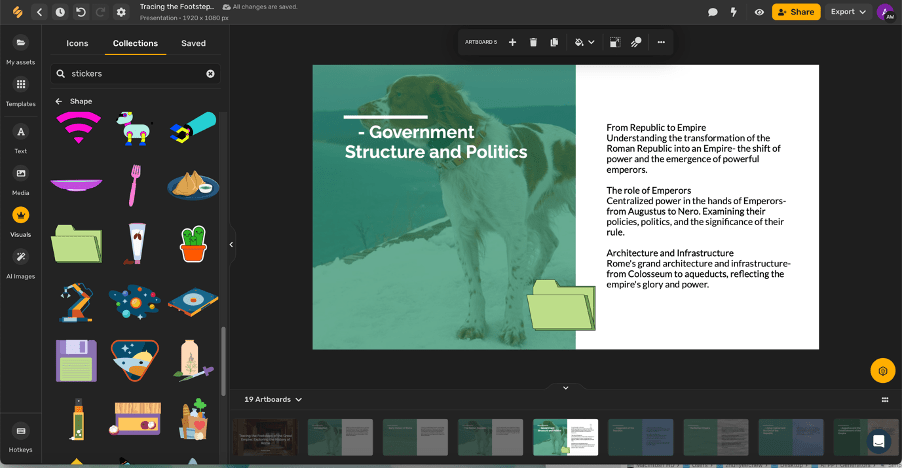Viewport: 902px width, 468px height.
Task: Preview presentation with eye icon
Action: pos(759,12)
